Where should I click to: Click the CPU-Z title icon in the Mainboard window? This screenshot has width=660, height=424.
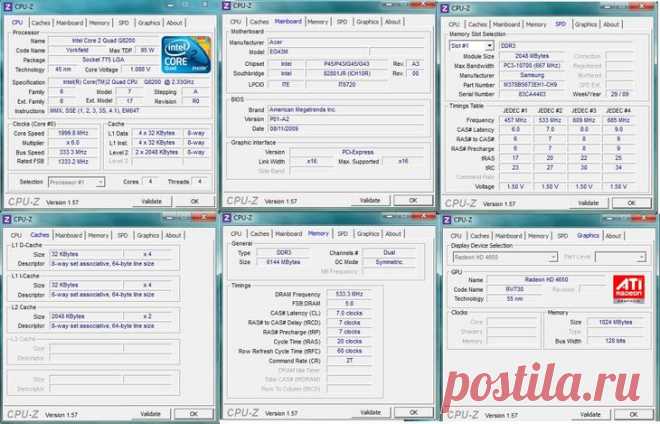227,5
